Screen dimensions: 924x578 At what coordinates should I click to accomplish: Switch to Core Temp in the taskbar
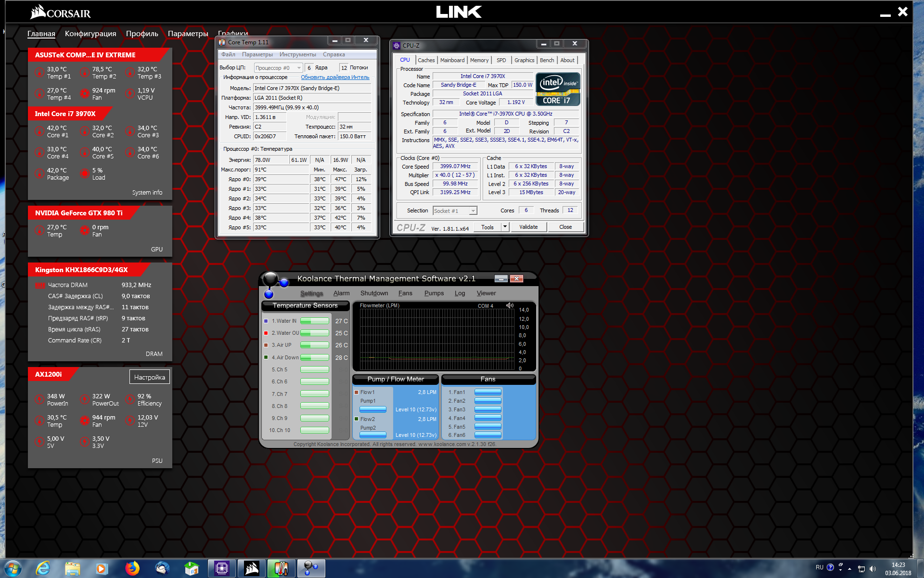click(281, 568)
